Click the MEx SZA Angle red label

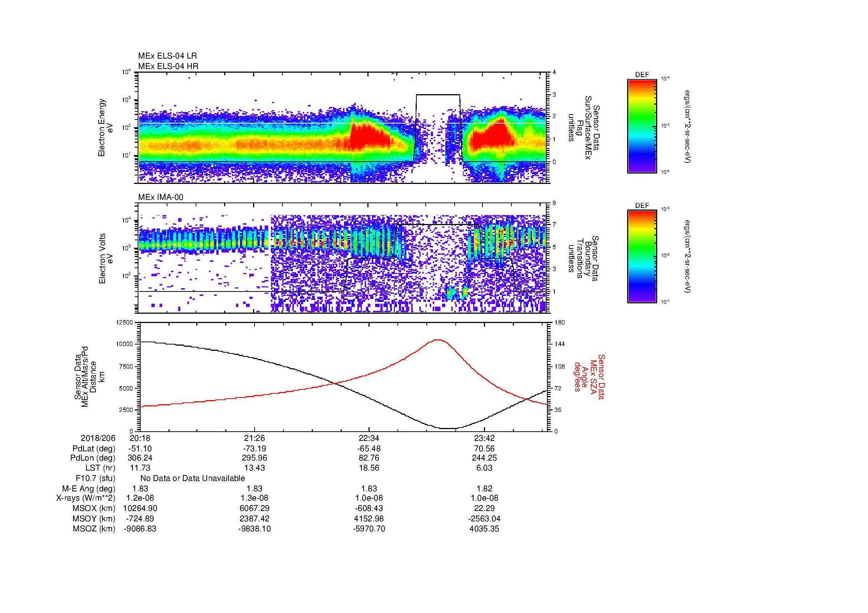pos(589,376)
